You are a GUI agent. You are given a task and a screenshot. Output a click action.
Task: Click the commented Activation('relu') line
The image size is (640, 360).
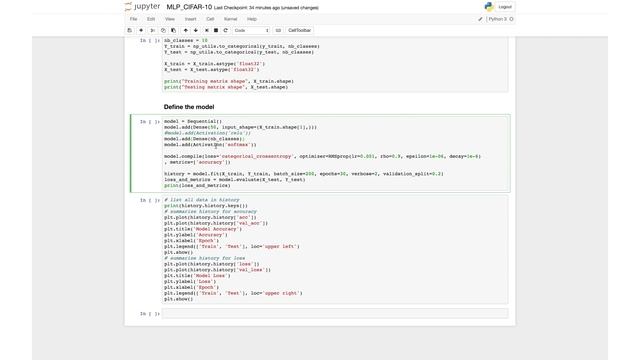(x=207, y=133)
